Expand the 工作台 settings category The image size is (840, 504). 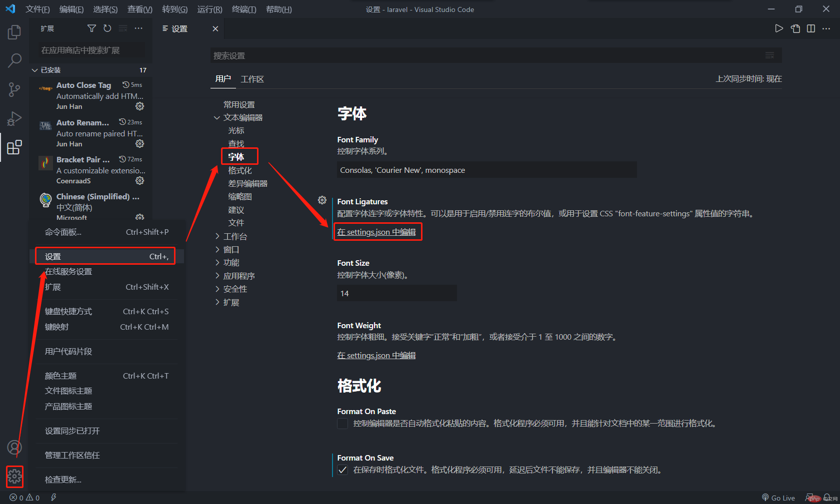click(217, 236)
